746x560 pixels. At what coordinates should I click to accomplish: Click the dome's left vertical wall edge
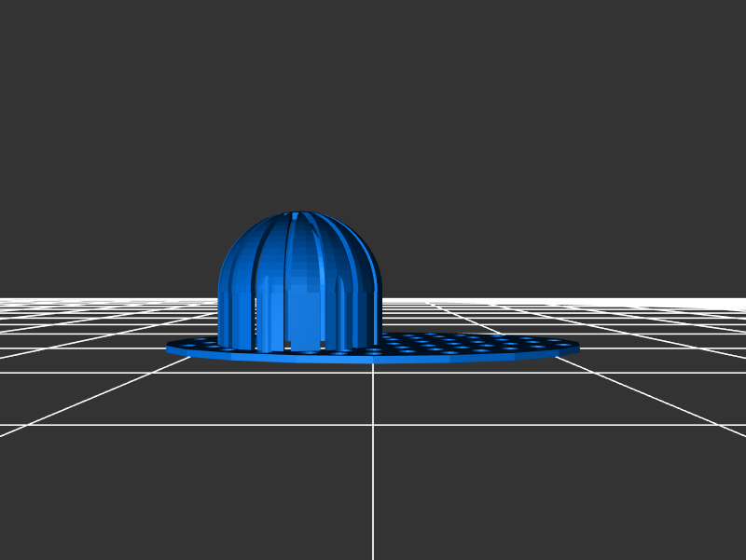(x=220, y=317)
